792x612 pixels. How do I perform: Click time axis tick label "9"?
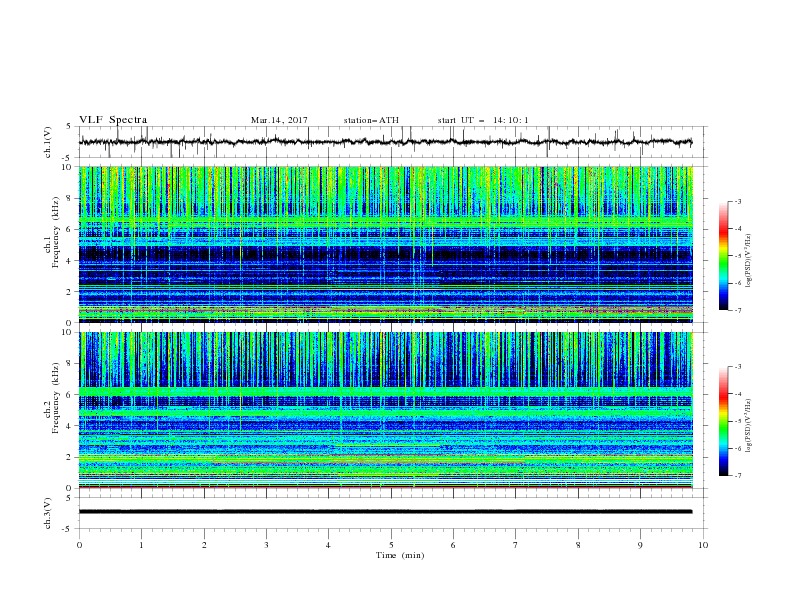(x=640, y=545)
